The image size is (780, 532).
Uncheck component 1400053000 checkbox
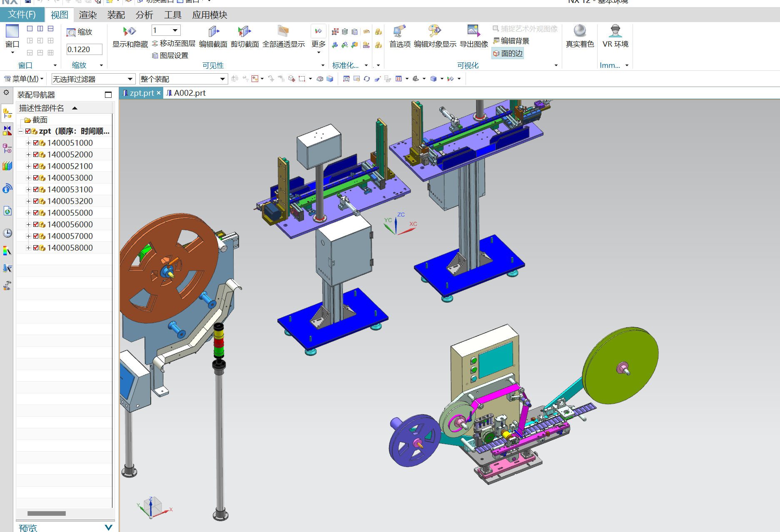(36, 178)
